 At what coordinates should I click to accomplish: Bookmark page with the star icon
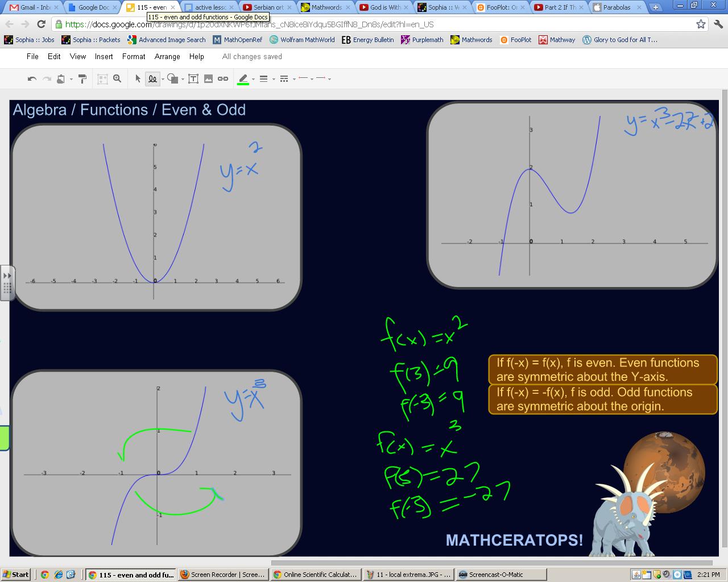[x=701, y=24]
